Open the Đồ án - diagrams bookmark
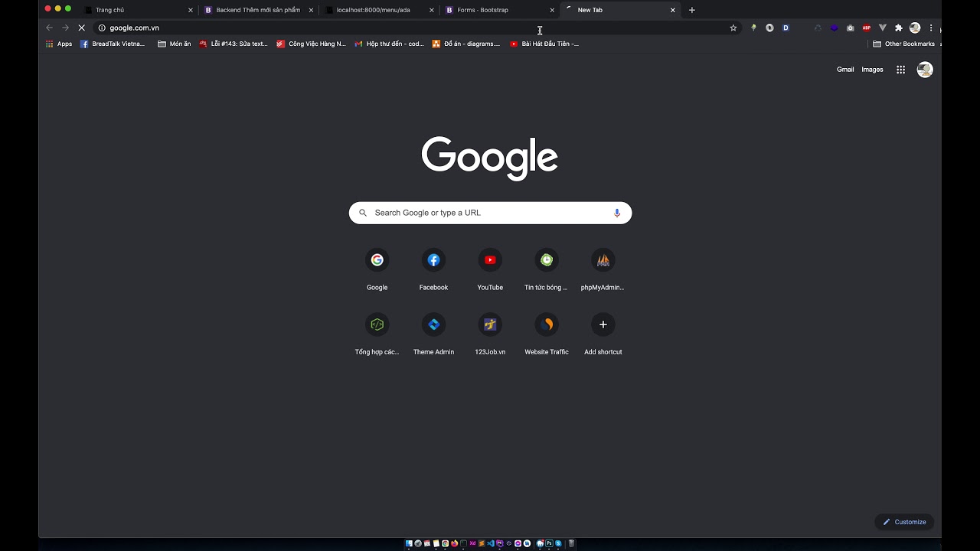The image size is (980, 551). tap(466, 44)
